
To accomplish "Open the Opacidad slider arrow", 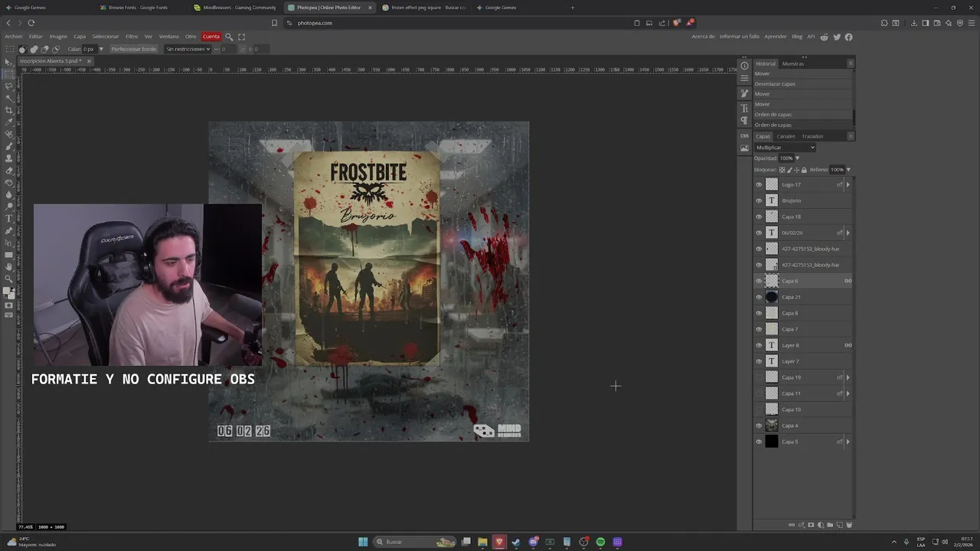I will point(797,158).
